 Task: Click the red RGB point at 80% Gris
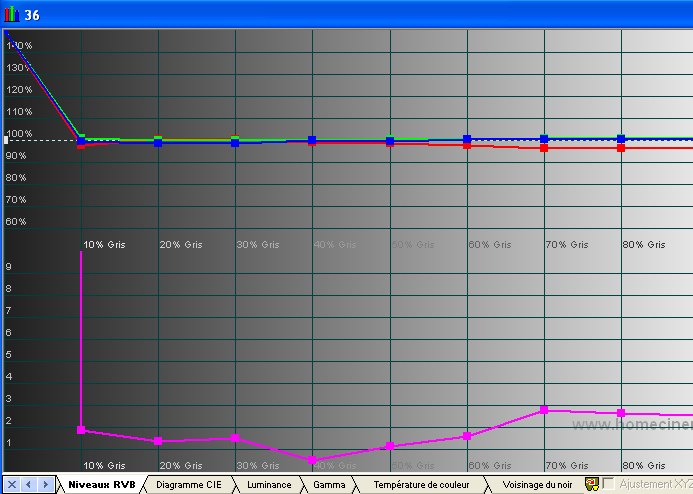pyautogui.click(x=621, y=148)
